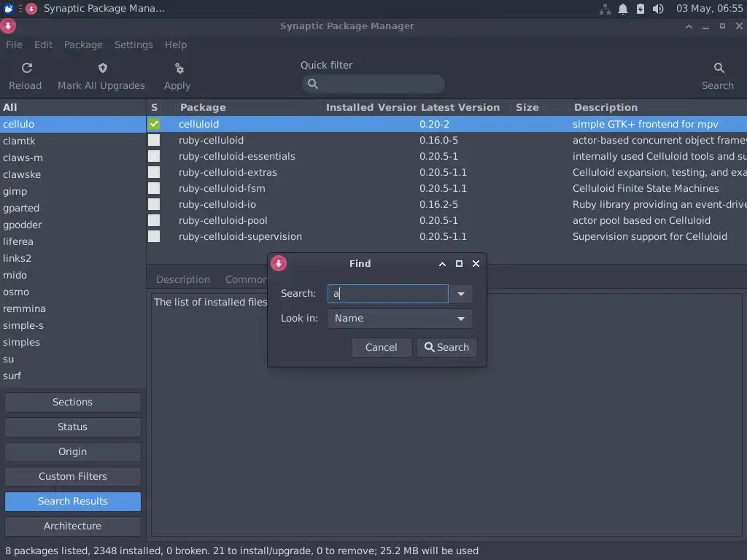Image resolution: width=747 pixels, height=560 pixels.
Task: Open the Help menu
Action: click(x=176, y=44)
